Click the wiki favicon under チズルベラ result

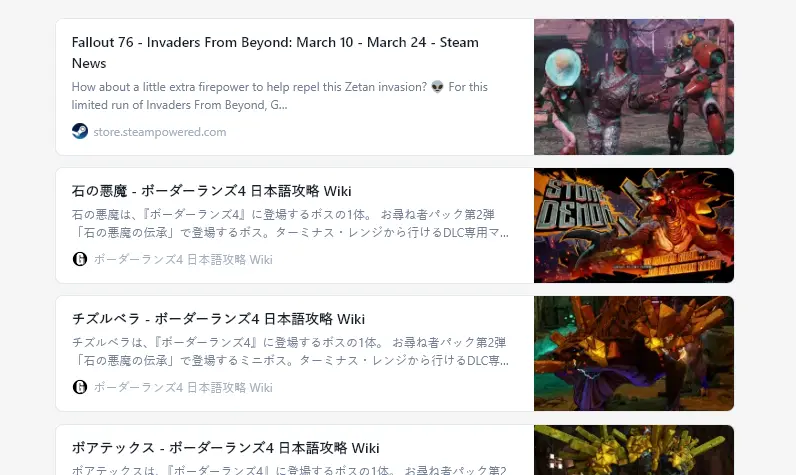click(x=80, y=387)
